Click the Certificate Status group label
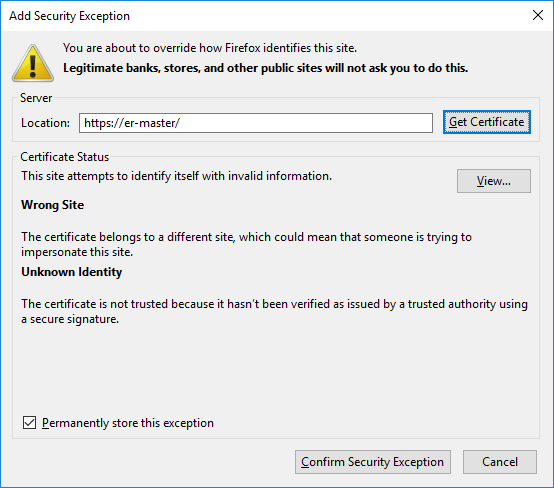The image size is (554, 488). [x=65, y=157]
